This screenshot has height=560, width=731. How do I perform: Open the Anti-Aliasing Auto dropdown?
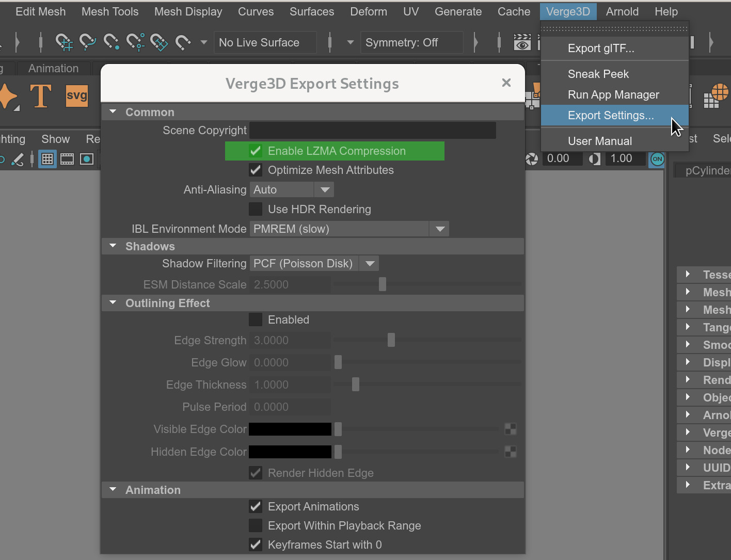tap(292, 189)
